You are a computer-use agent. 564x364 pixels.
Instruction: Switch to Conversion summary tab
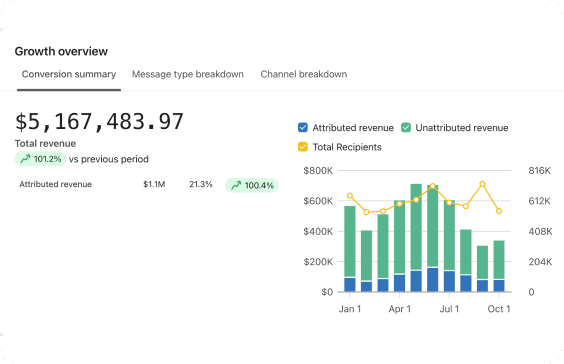[69, 74]
